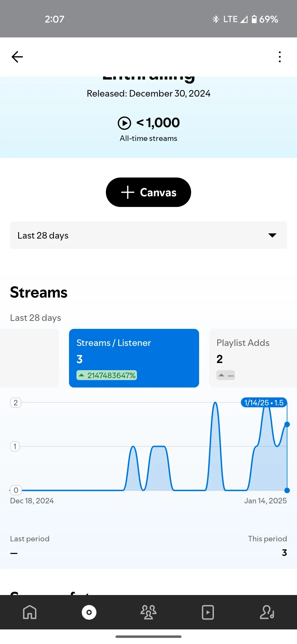Viewport: 297px width, 644px height.
Task: Open the artist profile tab icon
Action: tap(267, 612)
